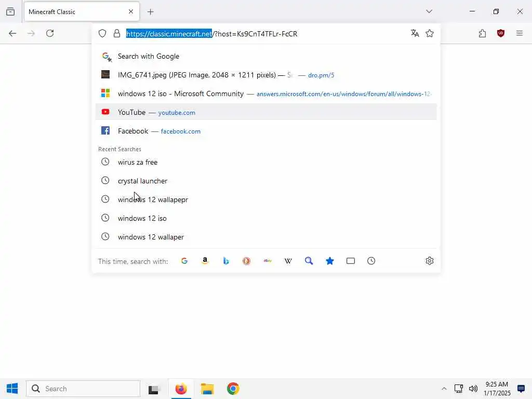Search this time with eBay icon
The image size is (532, 399).
point(268,261)
